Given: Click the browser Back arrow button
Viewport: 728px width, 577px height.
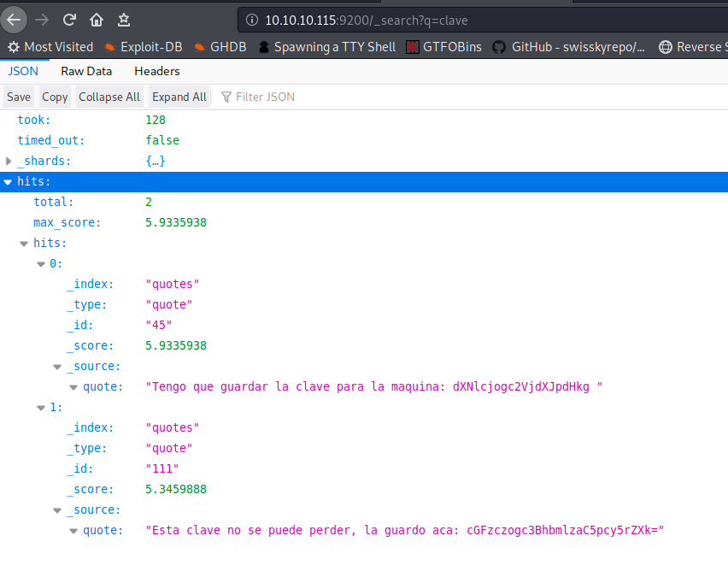Looking at the screenshot, I should pyautogui.click(x=14, y=20).
